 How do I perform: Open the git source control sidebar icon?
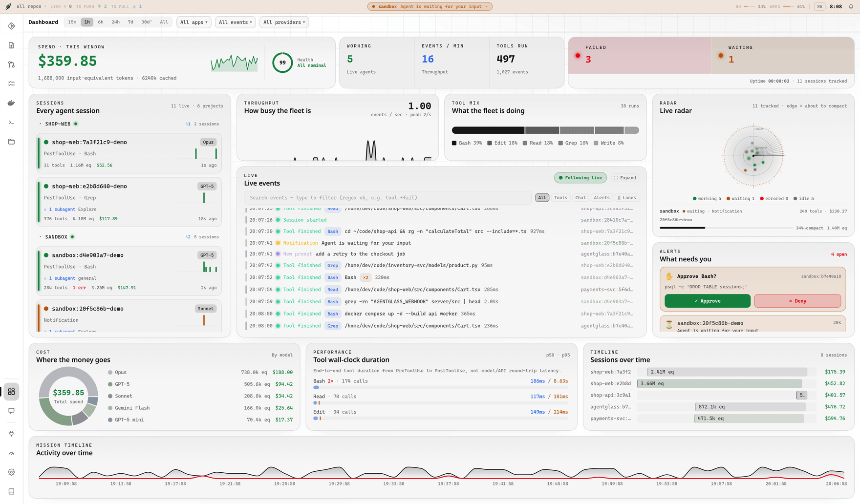[x=11, y=26]
